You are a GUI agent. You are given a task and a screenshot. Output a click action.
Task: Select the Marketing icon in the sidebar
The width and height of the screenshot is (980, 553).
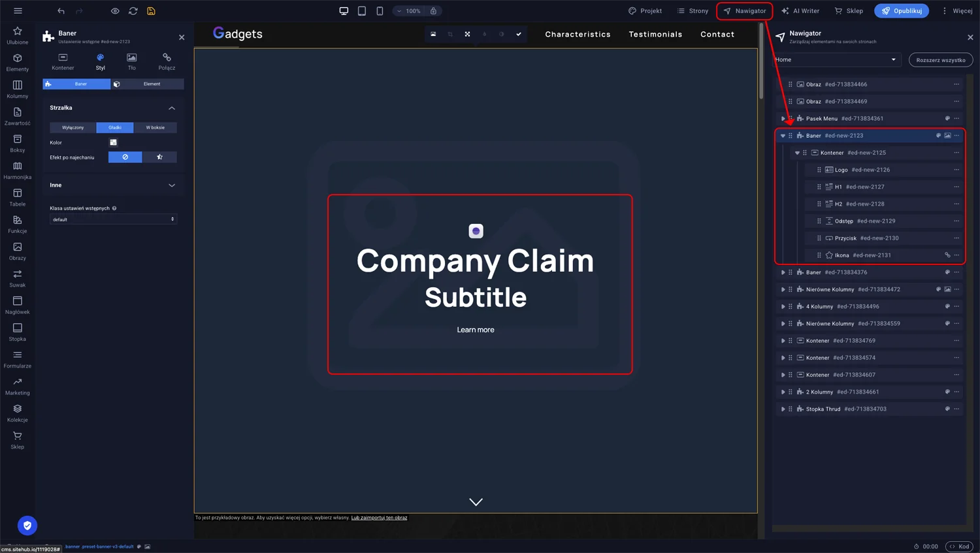click(17, 387)
